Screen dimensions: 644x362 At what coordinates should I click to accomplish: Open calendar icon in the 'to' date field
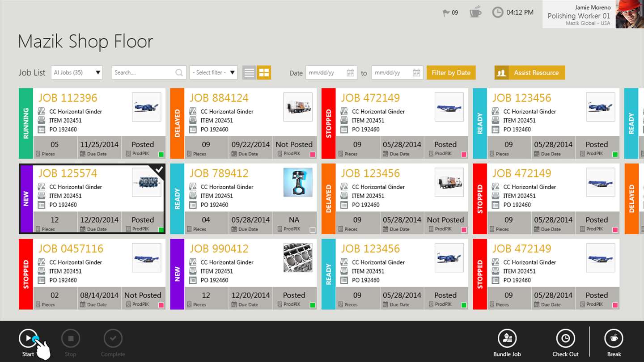pos(416,72)
